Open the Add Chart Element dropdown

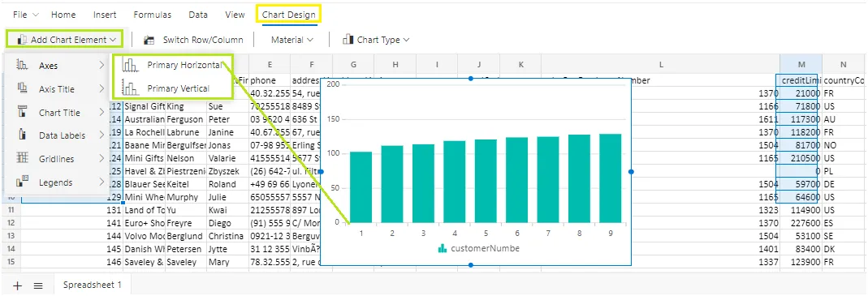pyautogui.click(x=64, y=40)
